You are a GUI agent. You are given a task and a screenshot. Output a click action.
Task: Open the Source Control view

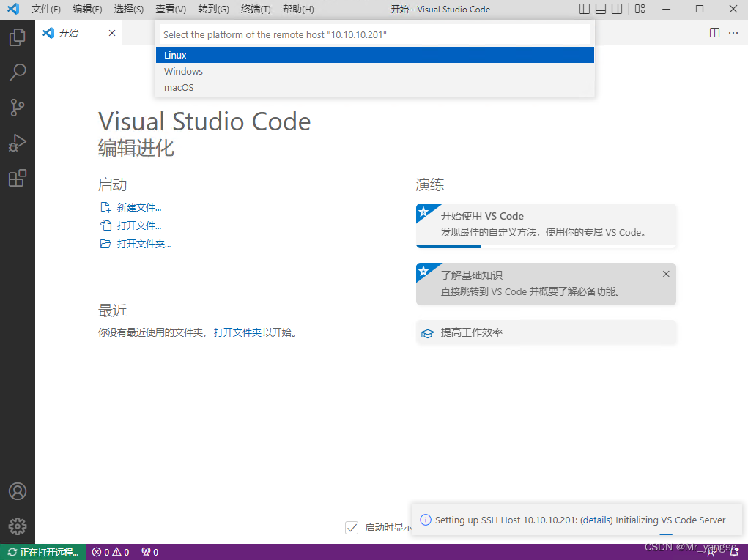pos(17,108)
